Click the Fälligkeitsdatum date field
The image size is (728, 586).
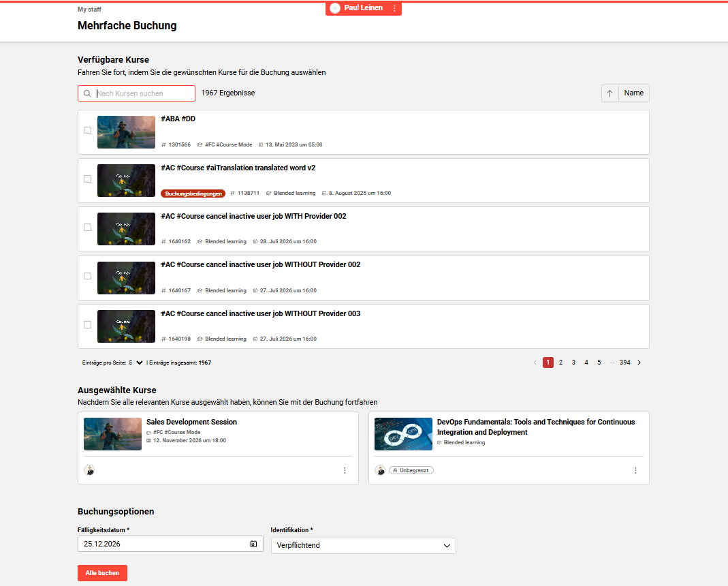tap(170, 544)
